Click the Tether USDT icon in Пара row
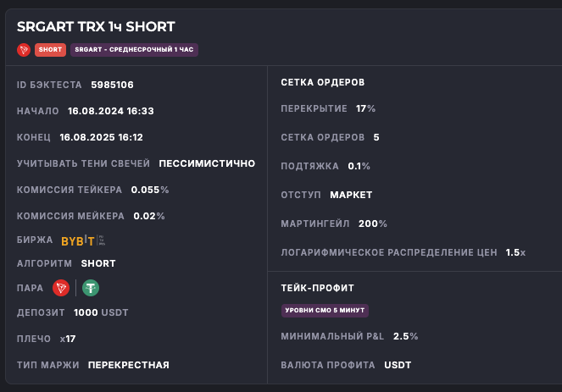The height and width of the screenshot is (392, 562). click(x=91, y=288)
